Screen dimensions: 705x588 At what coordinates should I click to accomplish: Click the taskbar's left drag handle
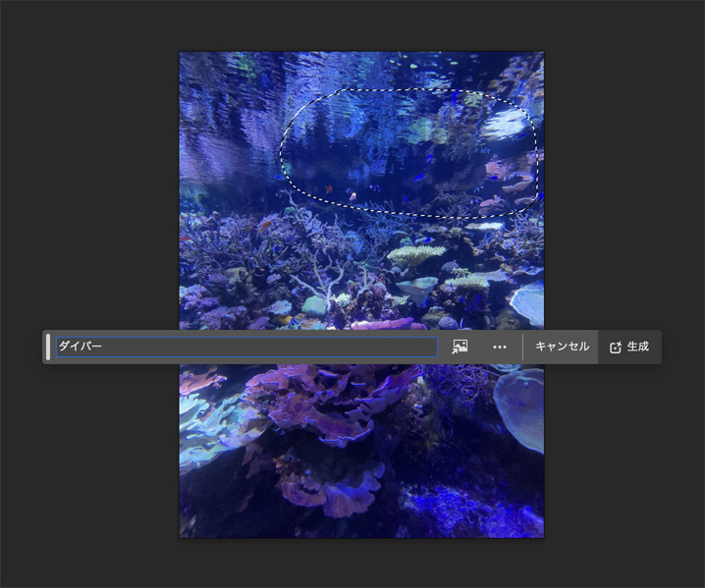tap(48, 347)
